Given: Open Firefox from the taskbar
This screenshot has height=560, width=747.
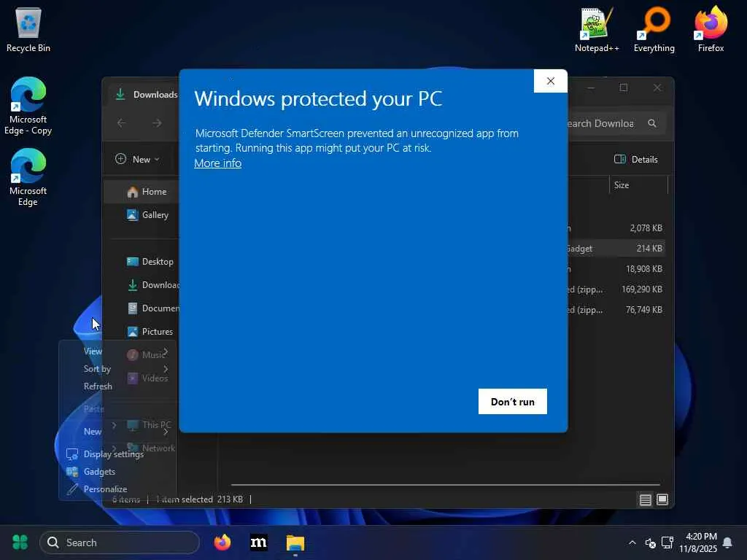Looking at the screenshot, I should click(222, 542).
